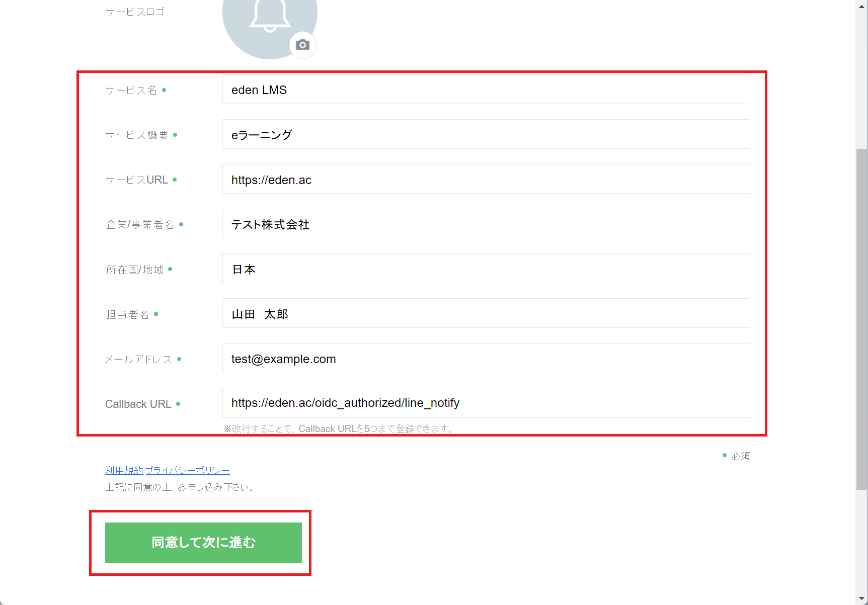Open the プライバシーポリシー link
868x605 pixels.
(188, 470)
